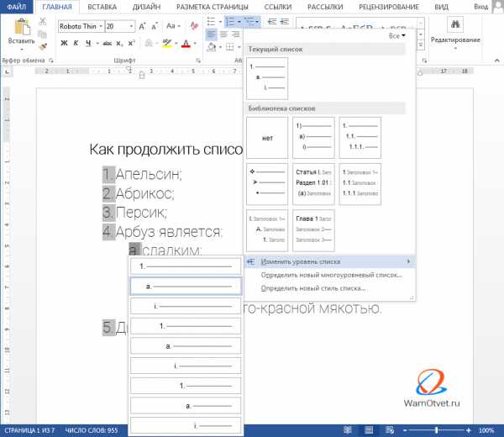Image resolution: width=504 pixels, height=437 pixels.
Task: Toggle underline Ч formatting
Action: pyautogui.click(x=88, y=43)
